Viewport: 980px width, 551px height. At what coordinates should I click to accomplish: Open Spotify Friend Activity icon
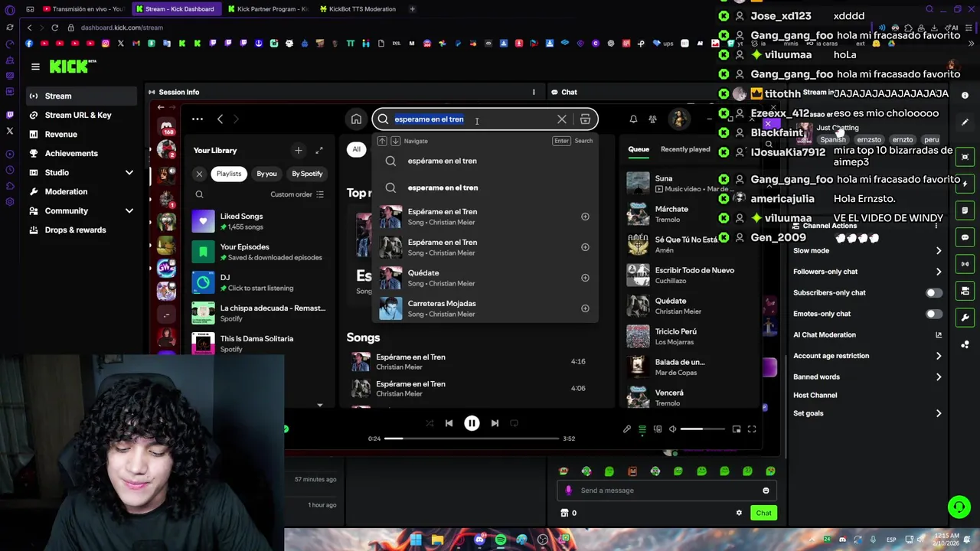[x=652, y=119]
